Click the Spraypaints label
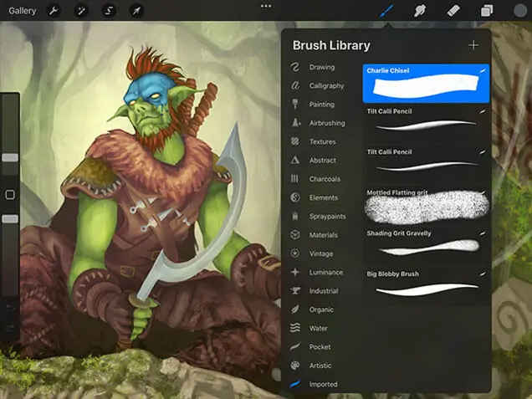532x399 pixels. tap(327, 216)
